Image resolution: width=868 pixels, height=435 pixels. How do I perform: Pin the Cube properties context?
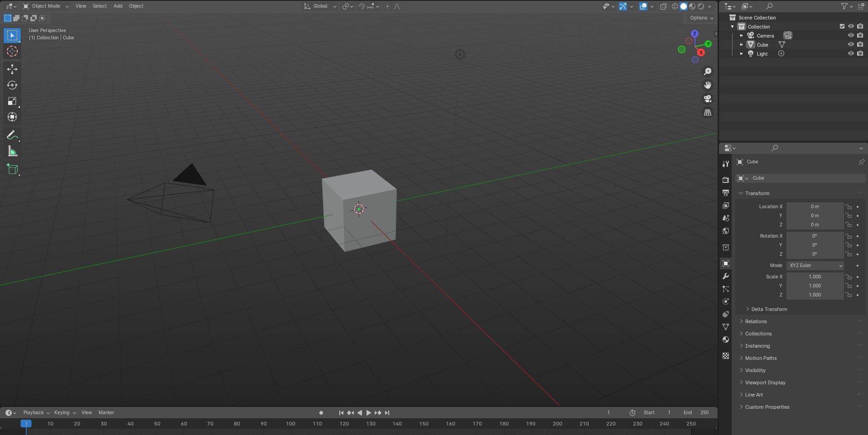[x=861, y=162]
